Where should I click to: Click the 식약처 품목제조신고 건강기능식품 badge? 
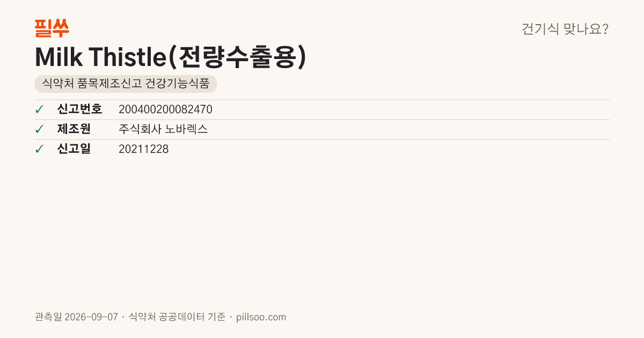pos(126,84)
